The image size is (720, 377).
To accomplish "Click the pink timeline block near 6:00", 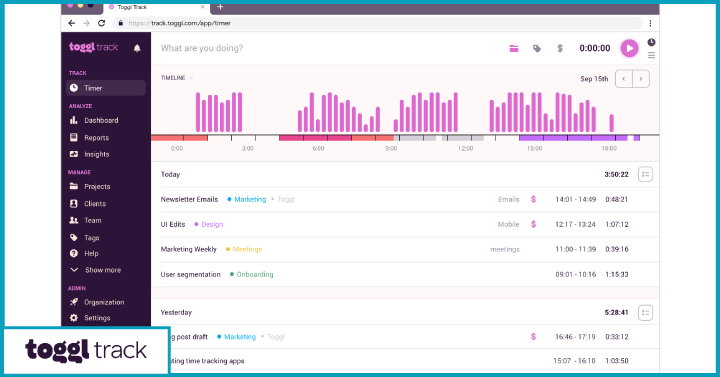I will click(x=315, y=138).
